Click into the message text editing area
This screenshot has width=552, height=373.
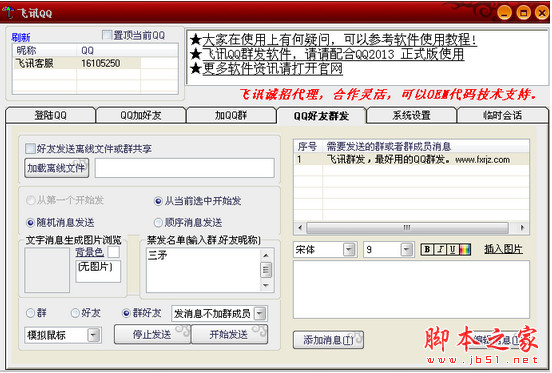point(411,290)
